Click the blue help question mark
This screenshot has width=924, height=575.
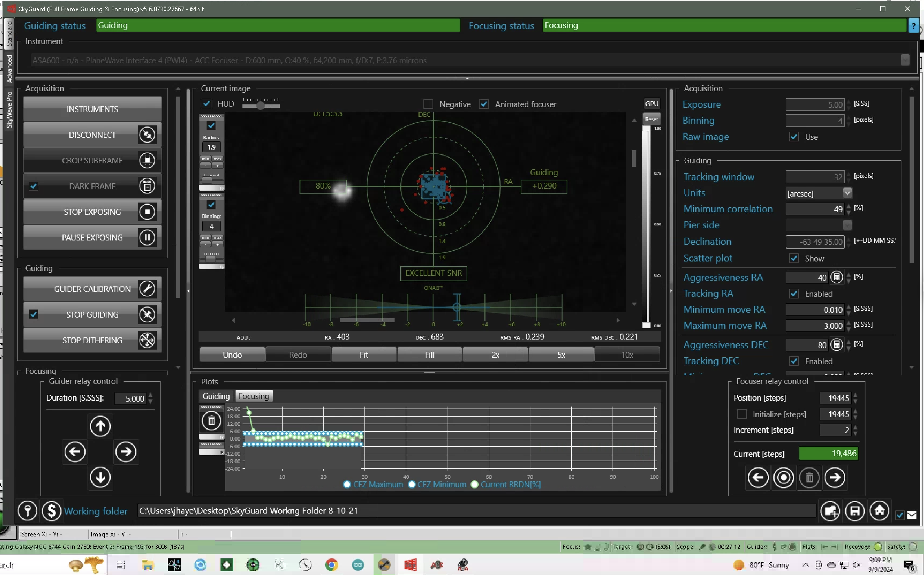(x=914, y=26)
